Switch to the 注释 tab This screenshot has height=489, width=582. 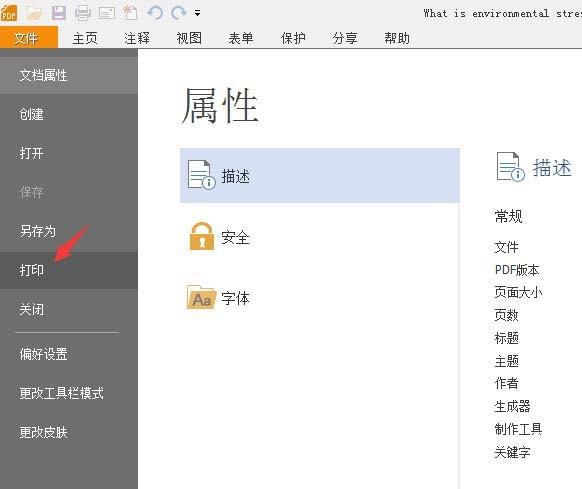coord(137,38)
